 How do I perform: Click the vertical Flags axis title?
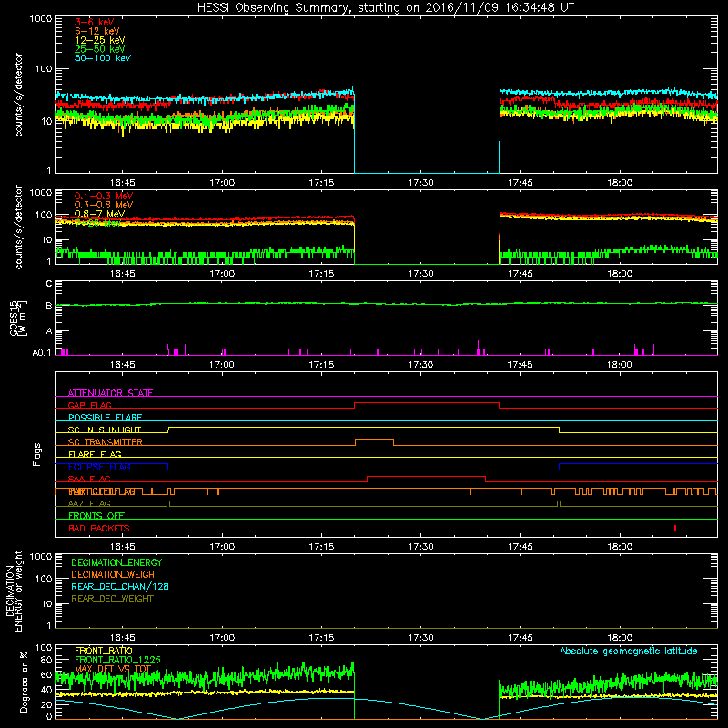[x=37, y=454]
